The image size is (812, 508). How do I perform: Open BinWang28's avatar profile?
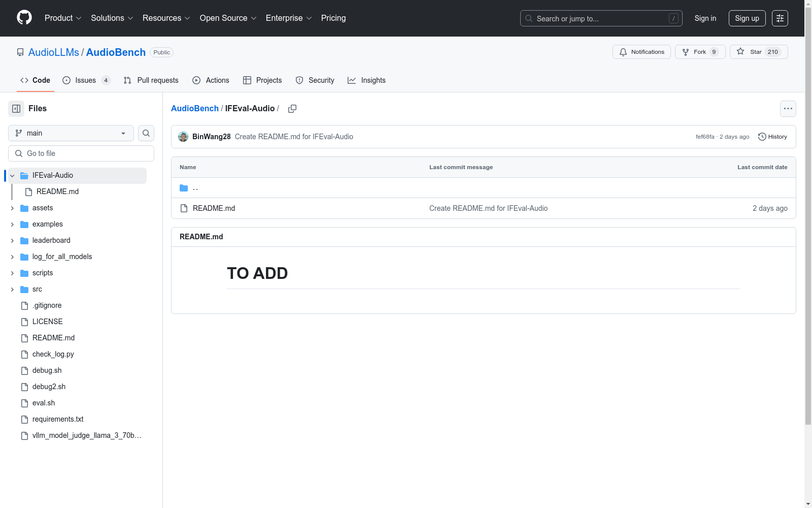pyautogui.click(x=183, y=137)
